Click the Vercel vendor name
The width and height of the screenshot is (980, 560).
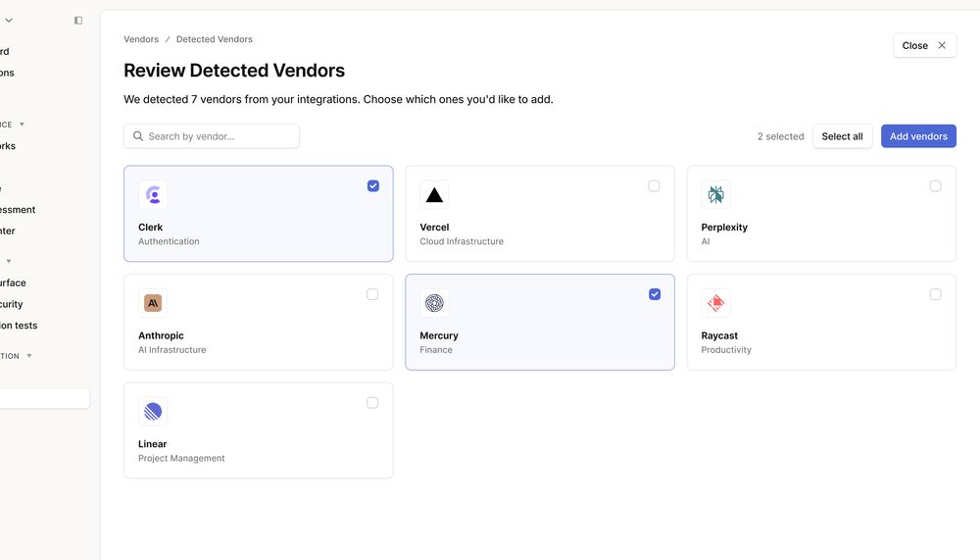pyautogui.click(x=434, y=228)
